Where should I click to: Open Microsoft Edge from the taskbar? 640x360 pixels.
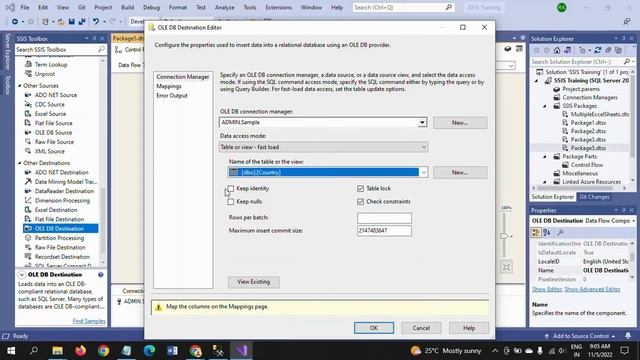tap(149, 351)
